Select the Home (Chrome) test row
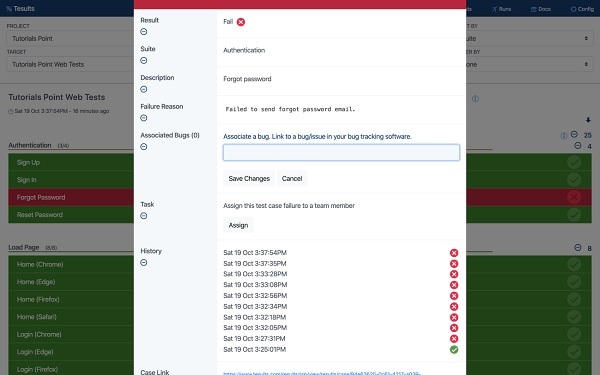The image size is (600, 375). pos(71,264)
